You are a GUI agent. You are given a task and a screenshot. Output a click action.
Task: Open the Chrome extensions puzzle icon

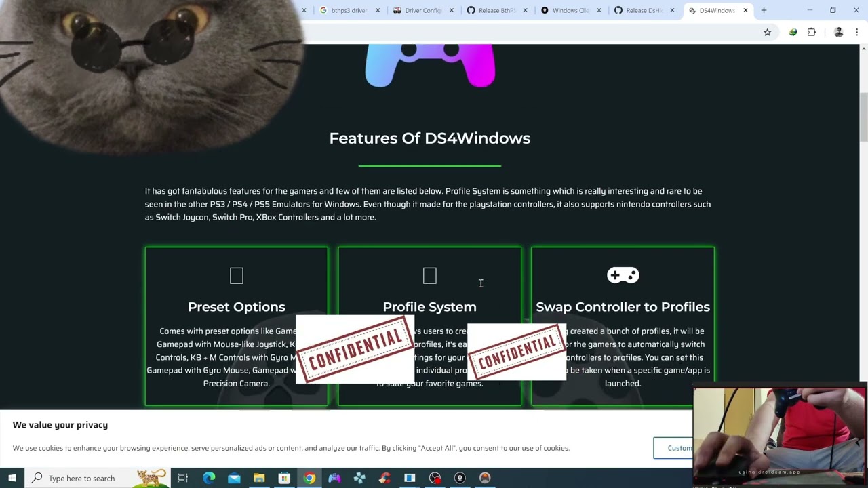[812, 32]
